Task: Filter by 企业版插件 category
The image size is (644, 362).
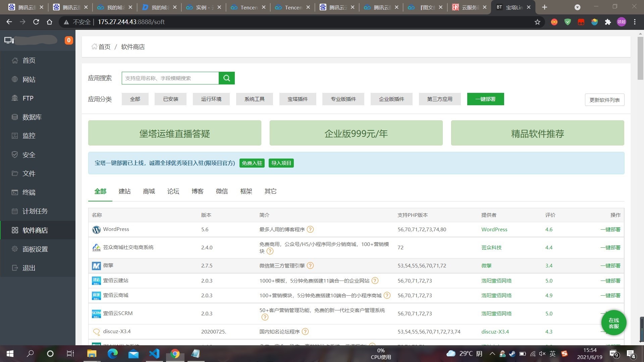Action: pos(391,99)
